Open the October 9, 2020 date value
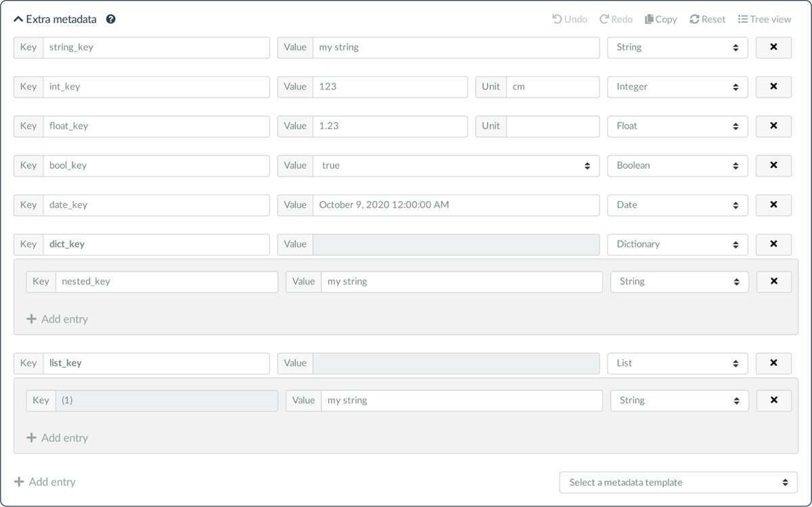This screenshot has height=507, width=812. click(456, 204)
